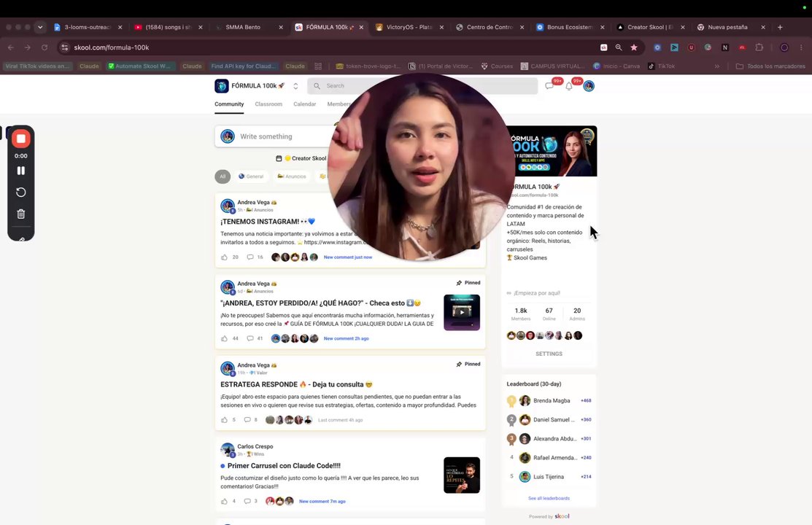Open comments icon showing 8 comments
Screen dimensions: 812x525
pyautogui.click(x=247, y=420)
